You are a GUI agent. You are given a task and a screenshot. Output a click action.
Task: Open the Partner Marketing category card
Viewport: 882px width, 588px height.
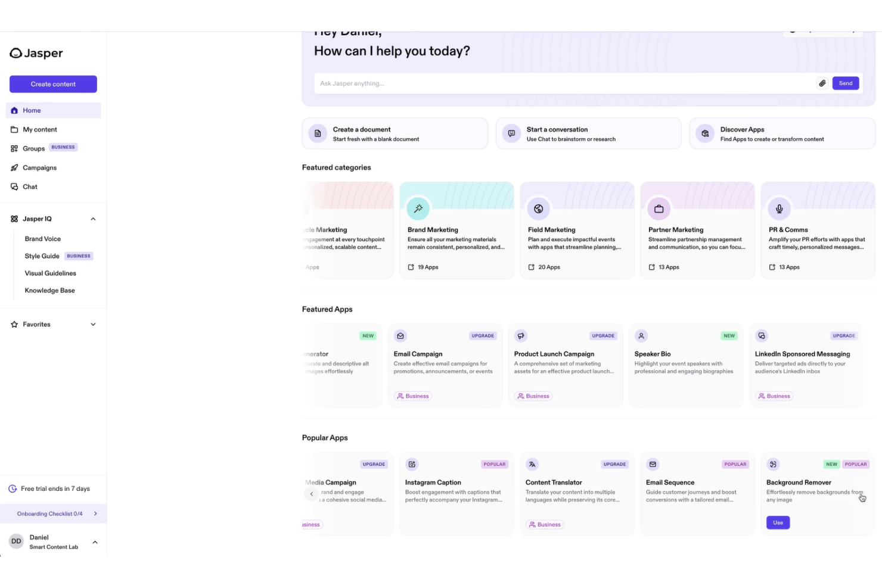pyautogui.click(x=697, y=230)
